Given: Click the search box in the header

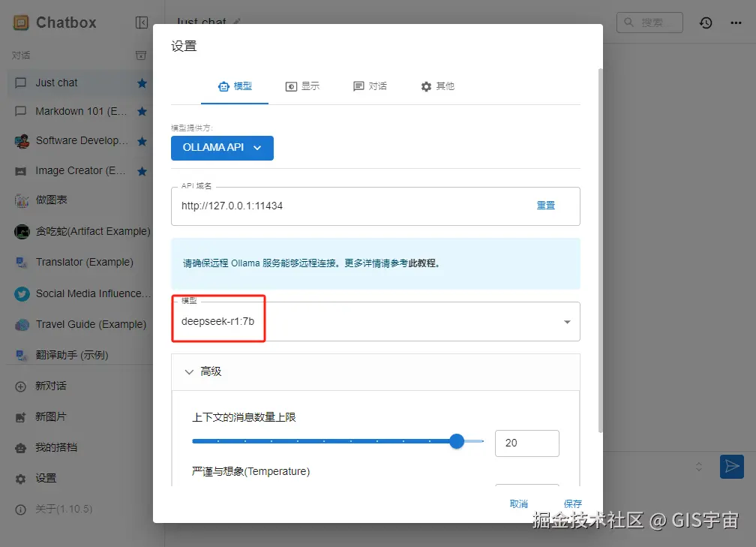Looking at the screenshot, I should coord(649,23).
